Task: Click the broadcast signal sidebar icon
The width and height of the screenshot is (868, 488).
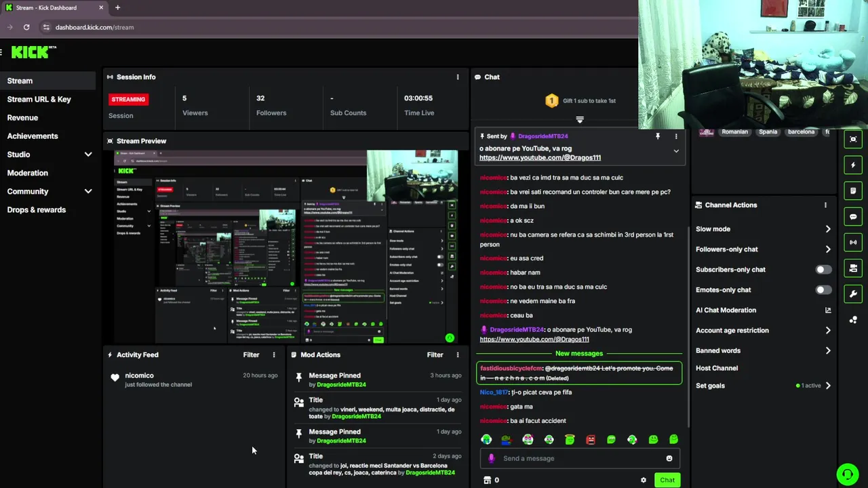Action: 853,242
